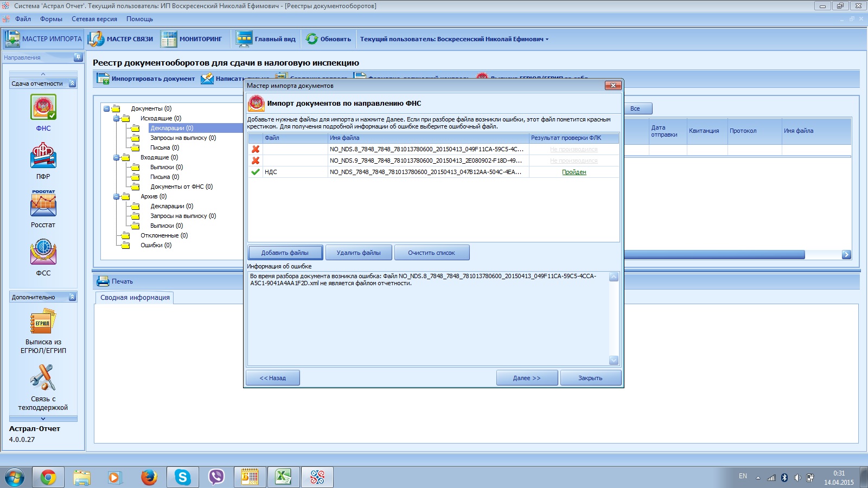
Task: Switch to Сводная информация tab
Action: 135,298
